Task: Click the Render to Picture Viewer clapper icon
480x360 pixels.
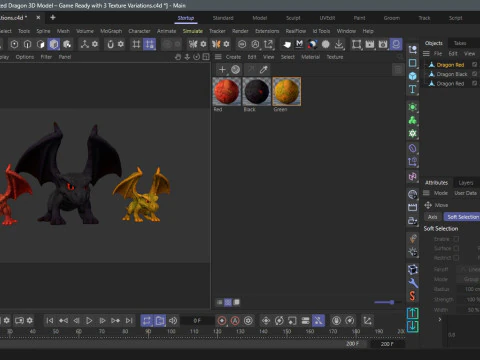Action: pos(370,44)
